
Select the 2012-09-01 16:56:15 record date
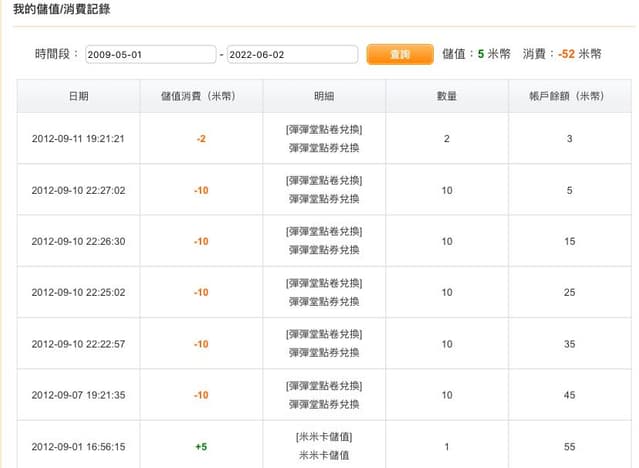(78, 447)
